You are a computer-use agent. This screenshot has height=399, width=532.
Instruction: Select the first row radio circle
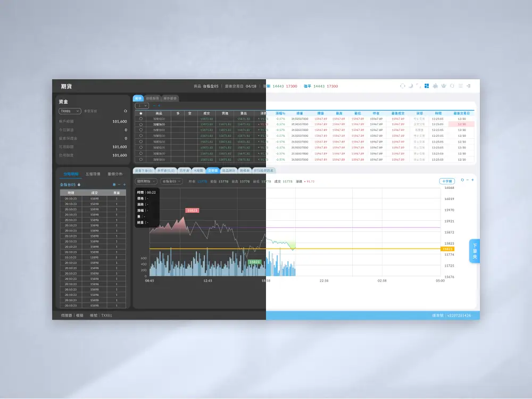(x=141, y=119)
